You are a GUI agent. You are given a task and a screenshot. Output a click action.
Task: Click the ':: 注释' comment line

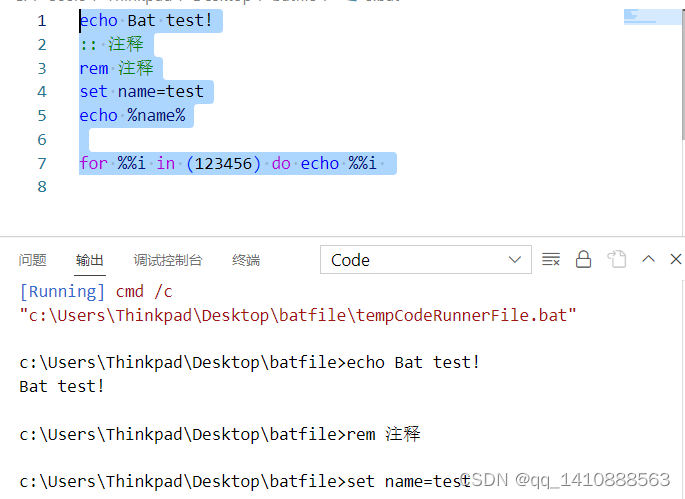point(112,44)
